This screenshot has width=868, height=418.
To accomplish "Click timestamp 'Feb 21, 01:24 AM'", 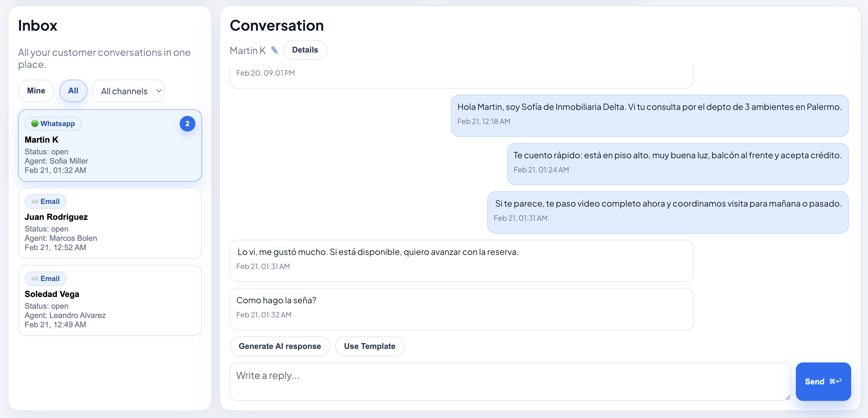I will click(x=541, y=170).
